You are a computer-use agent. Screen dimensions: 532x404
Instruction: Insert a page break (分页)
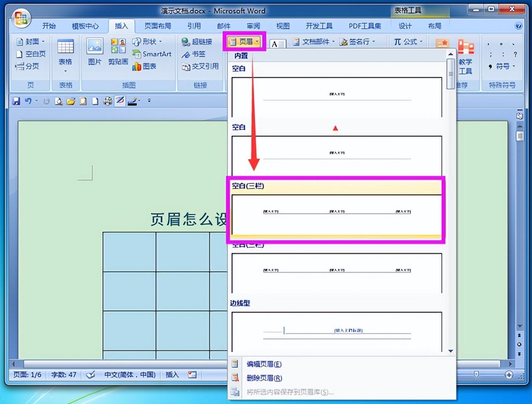(x=27, y=66)
